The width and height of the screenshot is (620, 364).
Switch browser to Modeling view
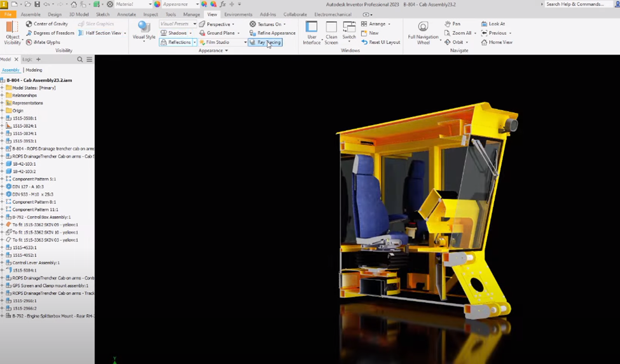(x=34, y=70)
